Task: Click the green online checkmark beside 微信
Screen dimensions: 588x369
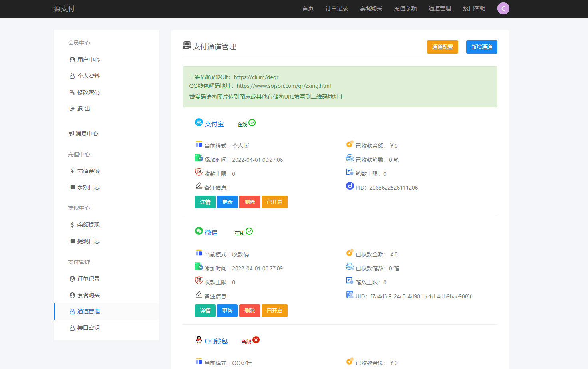Action: (x=249, y=231)
